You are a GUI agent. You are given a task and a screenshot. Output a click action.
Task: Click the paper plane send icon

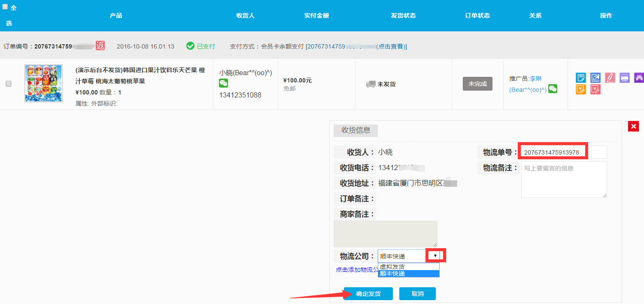(595, 78)
